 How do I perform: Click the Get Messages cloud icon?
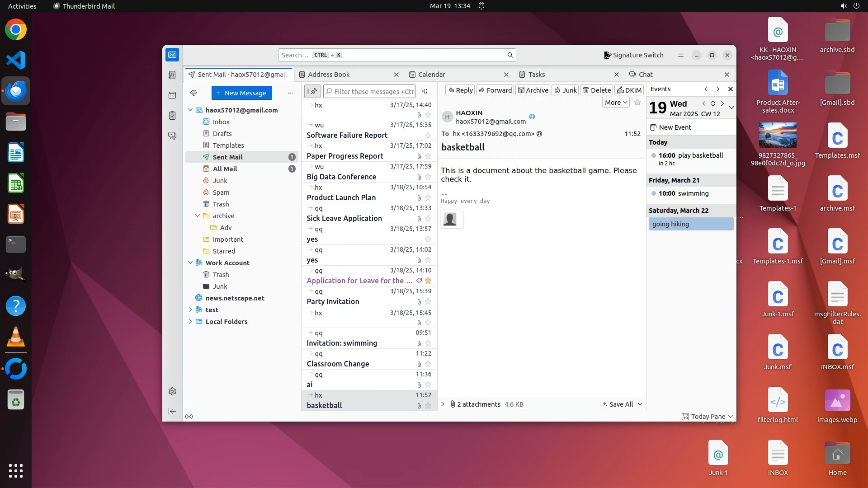click(x=193, y=93)
